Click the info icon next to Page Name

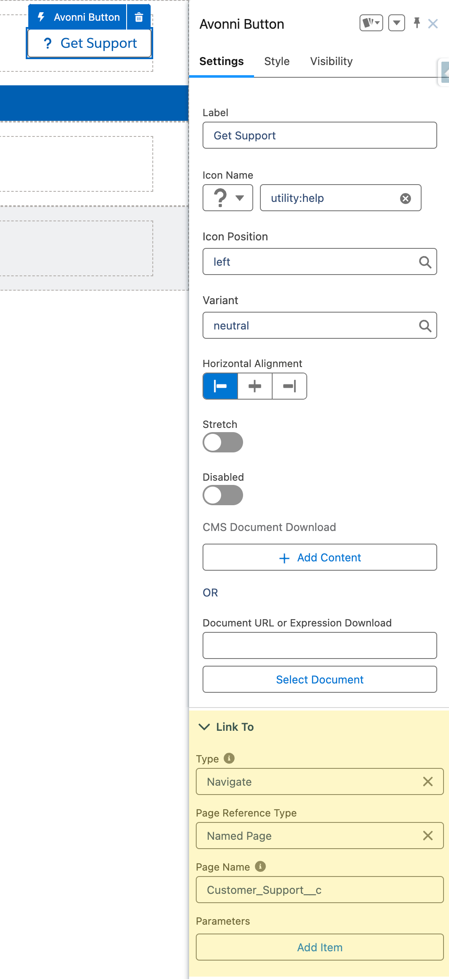click(x=260, y=866)
